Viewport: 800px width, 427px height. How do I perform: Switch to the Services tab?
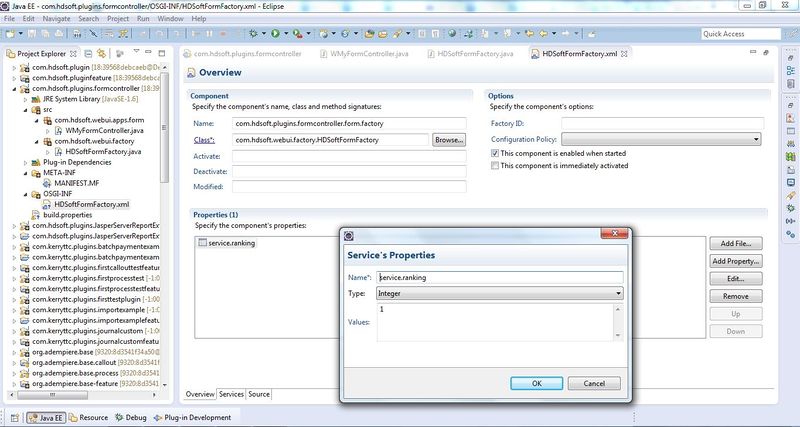pyautogui.click(x=231, y=394)
